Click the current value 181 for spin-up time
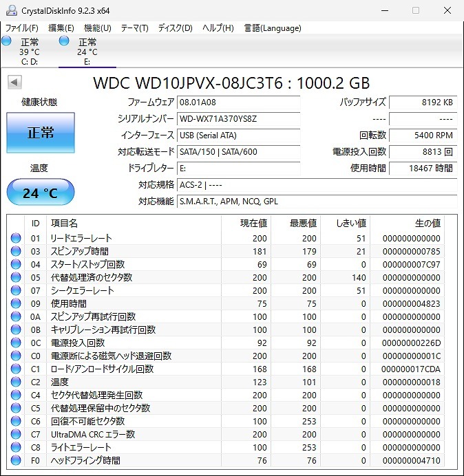 [260, 251]
